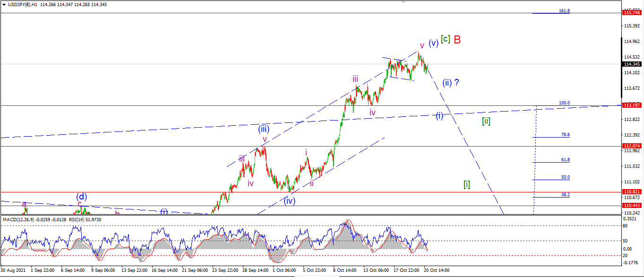Click the blue (ii) ? wave annotation

click(451, 83)
